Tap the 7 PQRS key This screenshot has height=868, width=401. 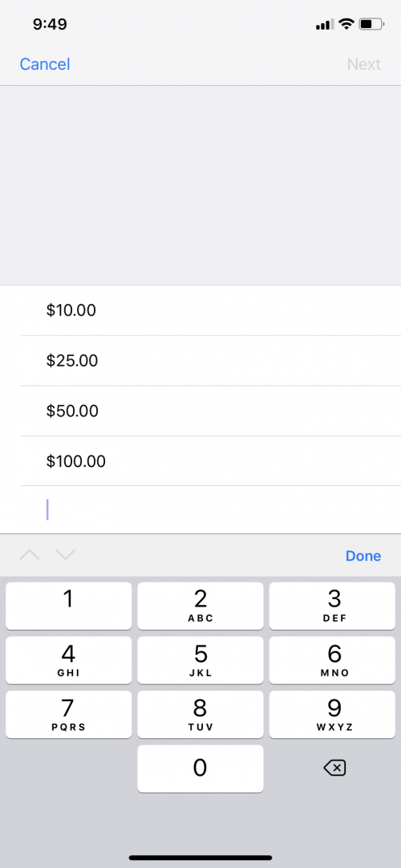point(69,714)
